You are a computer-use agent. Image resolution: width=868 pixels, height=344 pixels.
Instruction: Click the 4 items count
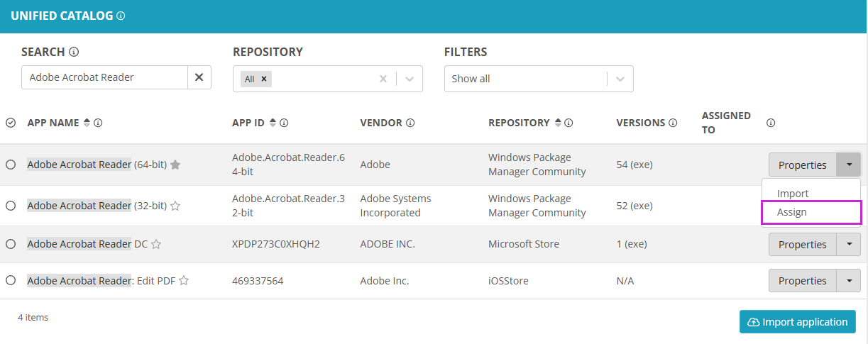click(x=33, y=317)
